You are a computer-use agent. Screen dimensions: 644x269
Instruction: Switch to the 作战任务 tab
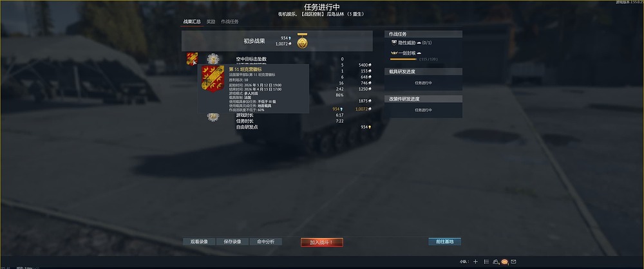[x=230, y=21]
